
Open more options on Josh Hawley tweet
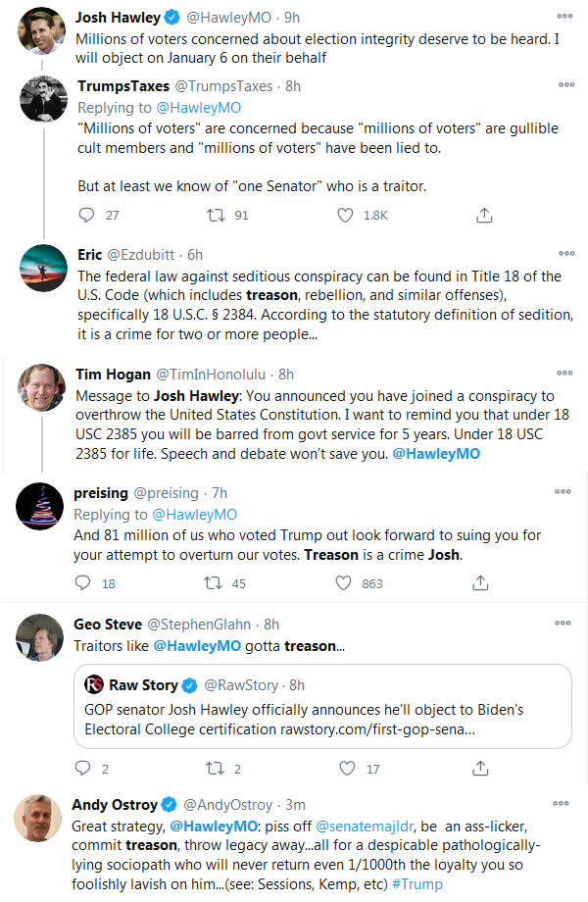point(565,18)
